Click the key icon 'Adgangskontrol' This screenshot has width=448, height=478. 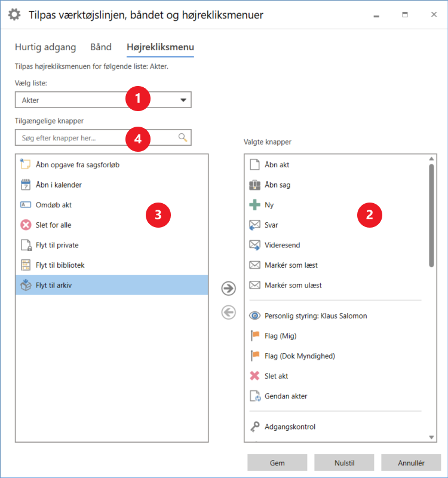click(255, 427)
